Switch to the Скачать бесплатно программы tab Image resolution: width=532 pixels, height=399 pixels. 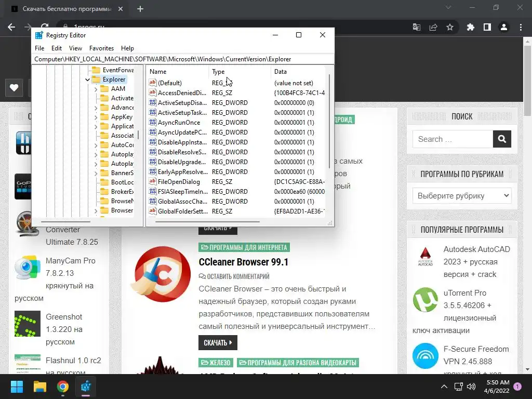(x=67, y=9)
